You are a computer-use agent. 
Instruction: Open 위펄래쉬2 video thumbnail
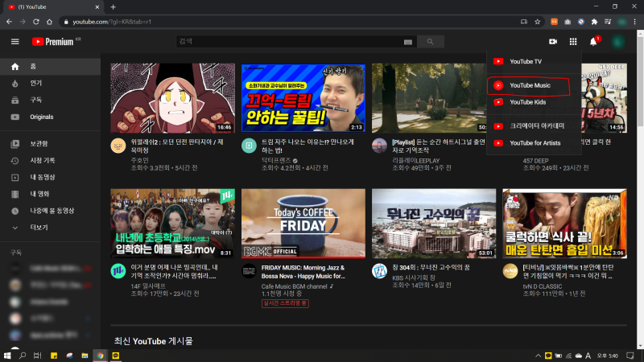click(172, 97)
